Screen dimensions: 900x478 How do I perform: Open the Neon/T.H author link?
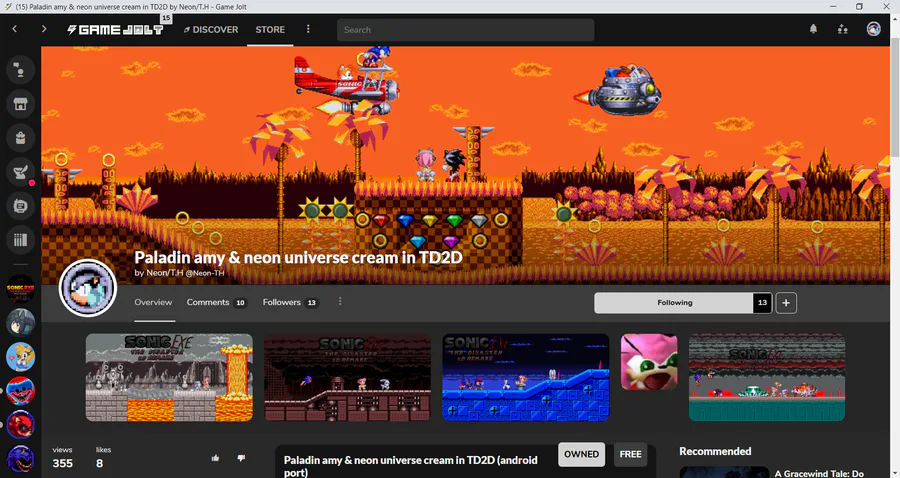click(179, 273)
